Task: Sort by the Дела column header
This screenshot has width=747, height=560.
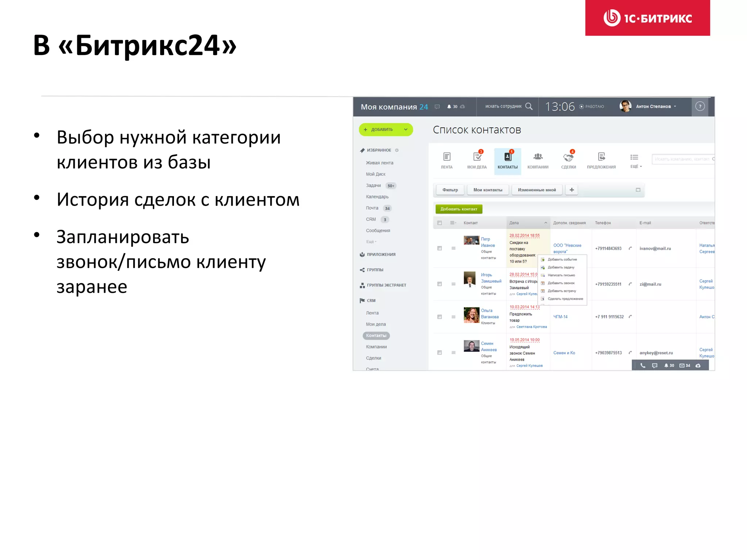Action: 528,223
